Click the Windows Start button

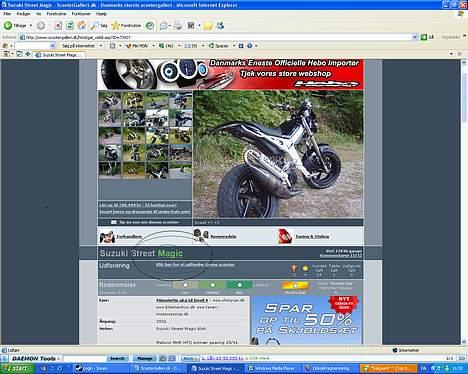coord(17,368)
